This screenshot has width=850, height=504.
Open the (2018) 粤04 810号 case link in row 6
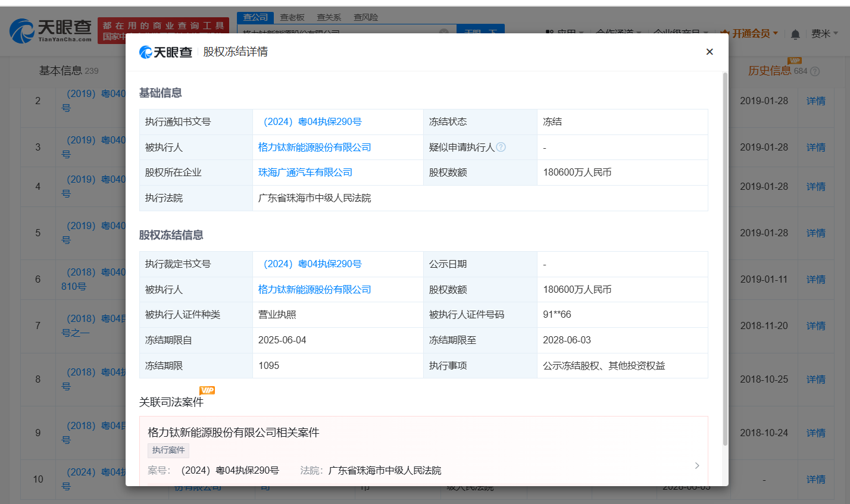(93, 279)
